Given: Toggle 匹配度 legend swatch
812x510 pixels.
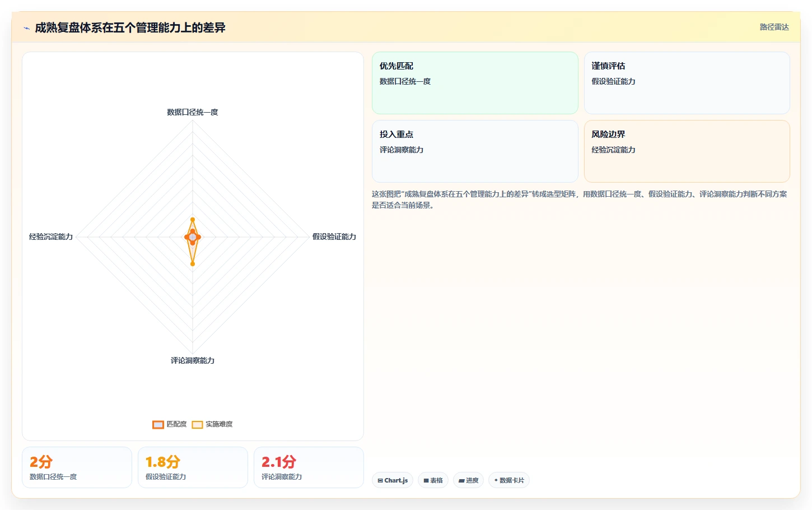Looking at the screenshot, I should click(x=158, y=424).
